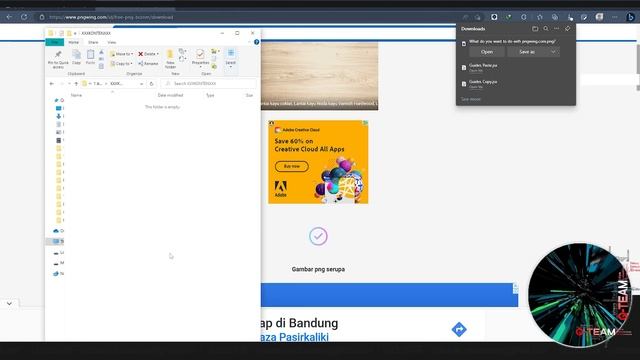
Task: Sort by Date modified column header
Action: point(170,95)
